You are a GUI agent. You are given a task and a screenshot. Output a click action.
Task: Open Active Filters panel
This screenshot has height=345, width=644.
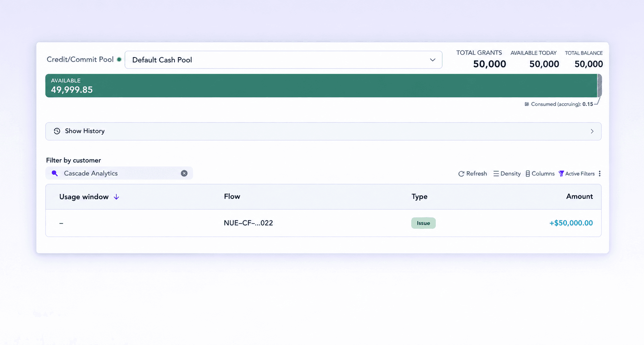(577, 174)
